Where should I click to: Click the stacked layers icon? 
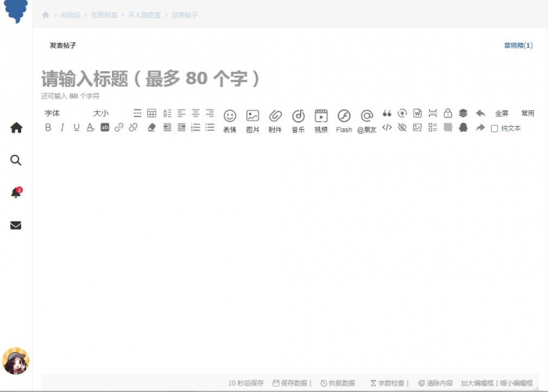(463, 113)
